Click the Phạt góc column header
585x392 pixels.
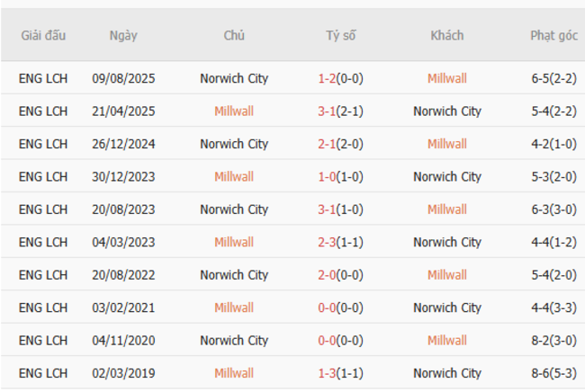(x=553, y=36)
